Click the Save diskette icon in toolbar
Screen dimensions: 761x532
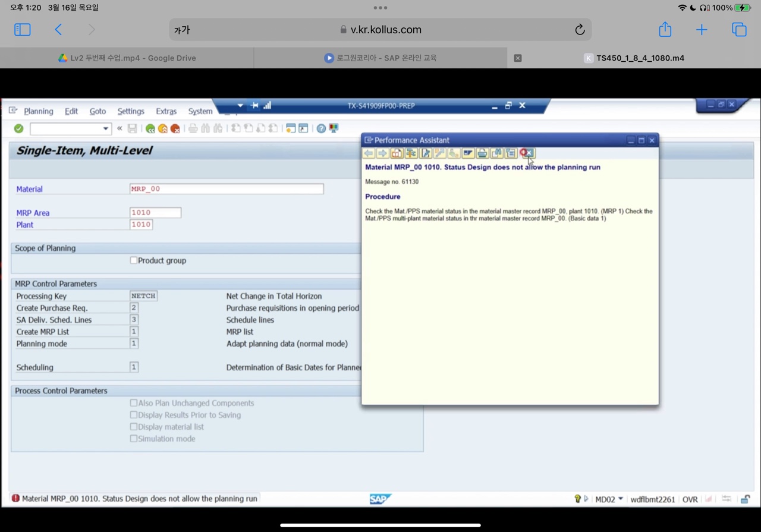click(x=132, y=128)
